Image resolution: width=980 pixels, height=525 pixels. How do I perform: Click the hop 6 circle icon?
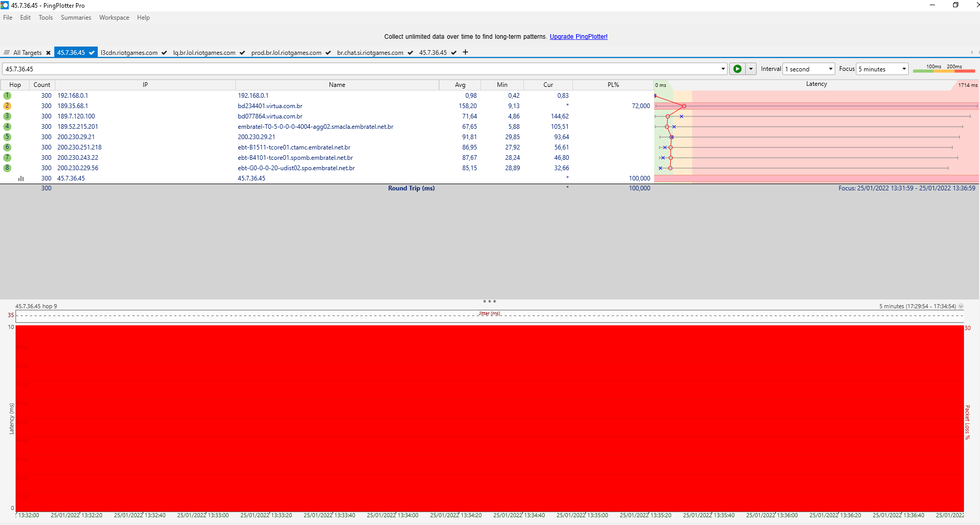click(7, 147)
